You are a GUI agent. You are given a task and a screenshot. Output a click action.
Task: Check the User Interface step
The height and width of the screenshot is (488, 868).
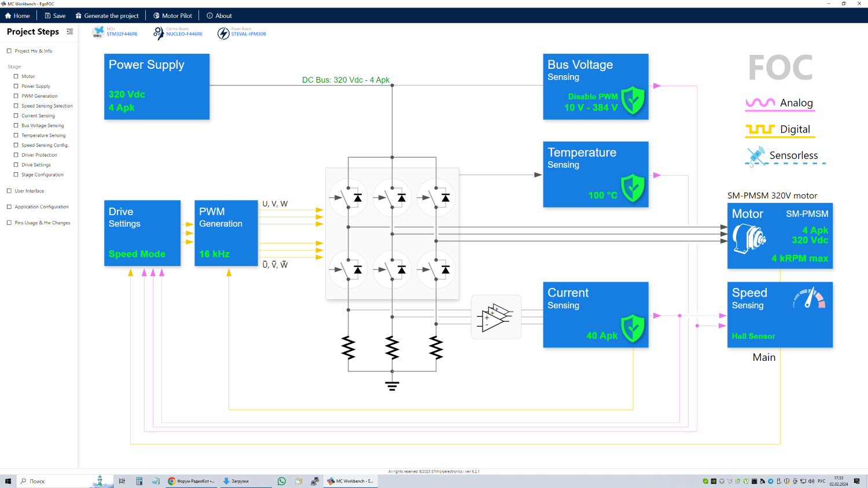[9, 191]
